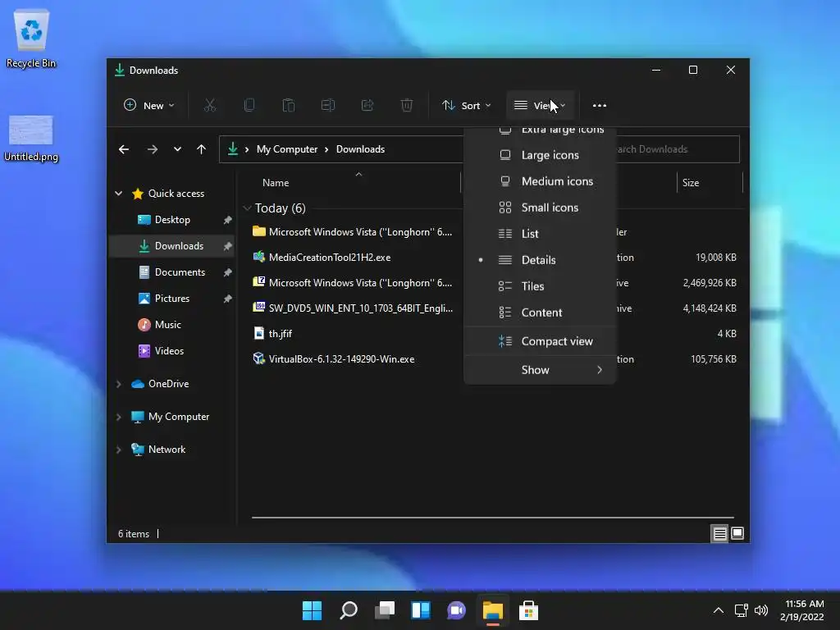Open the New dropdown button
This screenshot has width=840, height=630.
(x=149, y=106)
